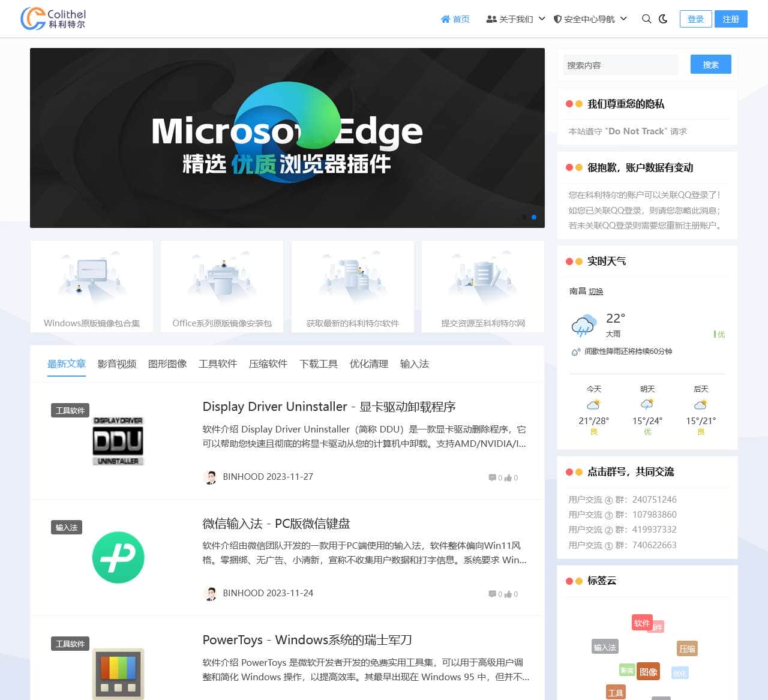Viewport: 768px width, 700px height.
Task: Switch to the 压缩软件 tab
Action: click(x=268, y=364)
